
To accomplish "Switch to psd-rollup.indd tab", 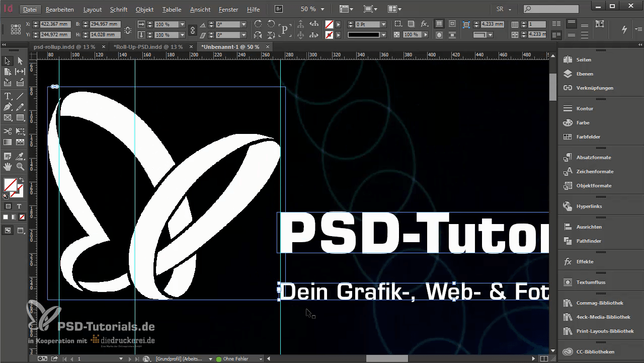I will point(64,46).
